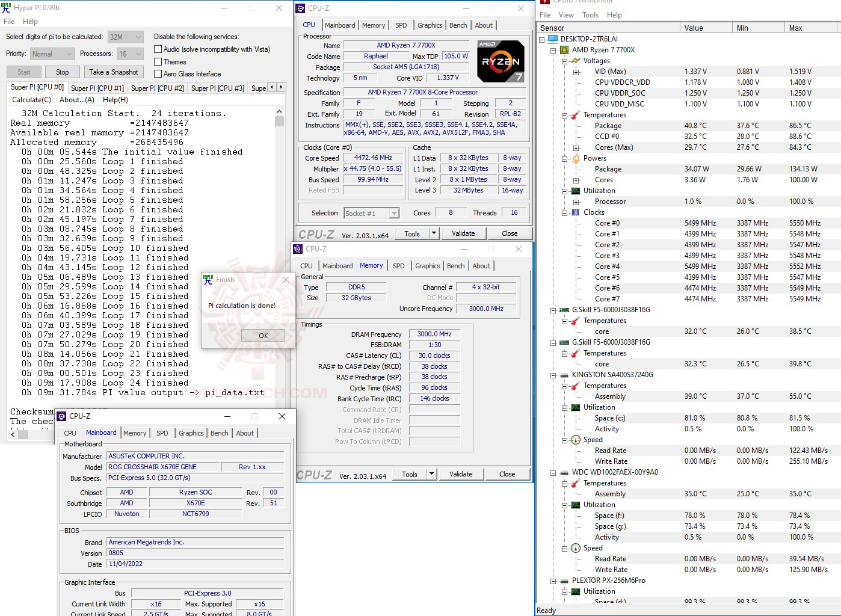Click the right tab-scroll arrow in Hyper PI

coord(281,87)
